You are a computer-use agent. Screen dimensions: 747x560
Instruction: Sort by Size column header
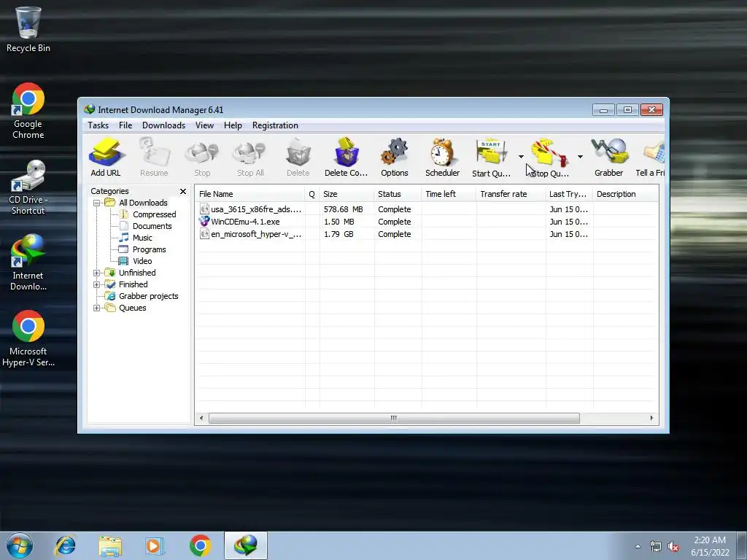tap(347, 194)
